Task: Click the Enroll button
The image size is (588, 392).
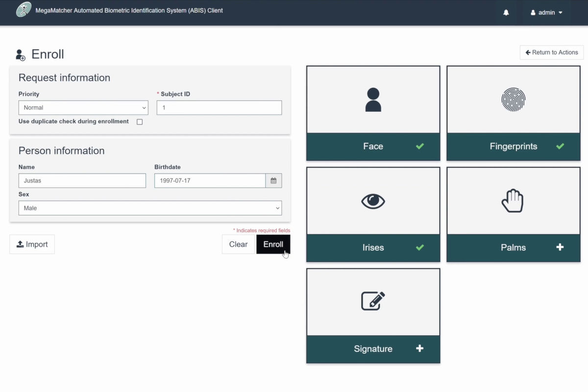Action: point(273,245)
